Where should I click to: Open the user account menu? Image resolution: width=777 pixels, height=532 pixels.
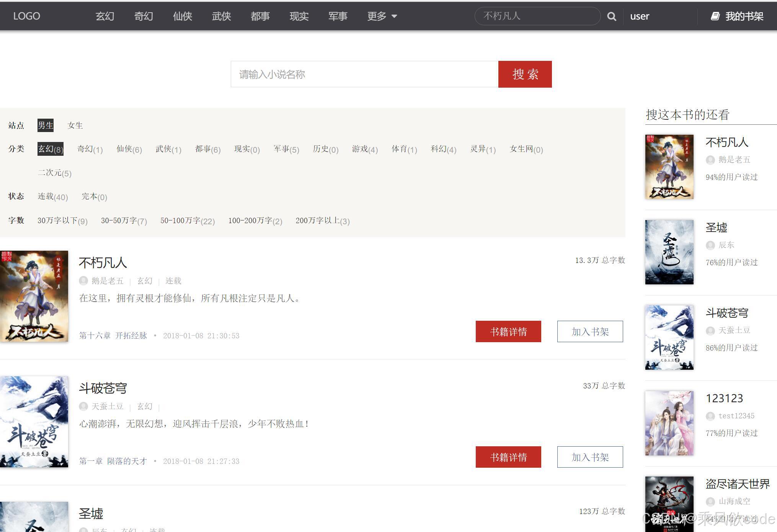(639, 16)
